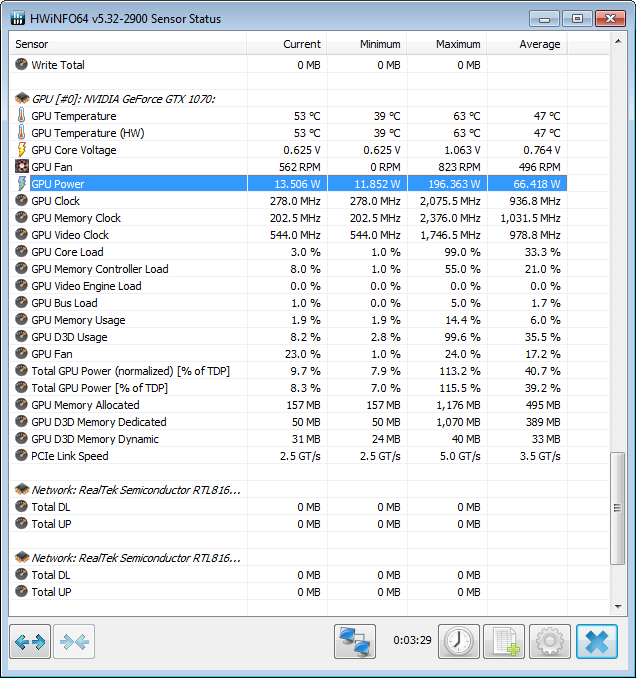This screenshot has height=678, width=636.
Task: Click the GPU Fan RPM fan icon
Action: (22, 166)
